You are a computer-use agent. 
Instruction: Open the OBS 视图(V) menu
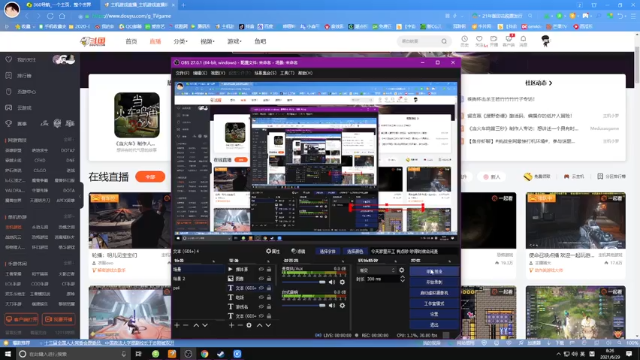tap(218, 73)
